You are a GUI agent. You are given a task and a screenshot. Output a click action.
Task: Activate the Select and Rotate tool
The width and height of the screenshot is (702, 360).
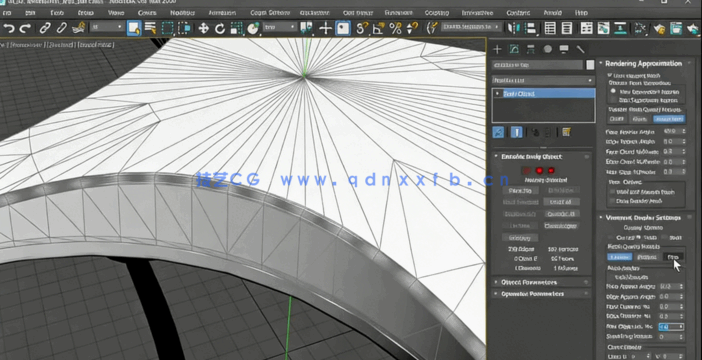pos(220,28)
